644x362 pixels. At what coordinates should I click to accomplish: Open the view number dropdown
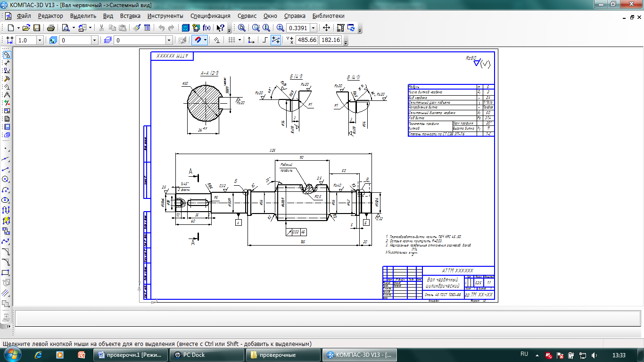(x=94, y=40)
